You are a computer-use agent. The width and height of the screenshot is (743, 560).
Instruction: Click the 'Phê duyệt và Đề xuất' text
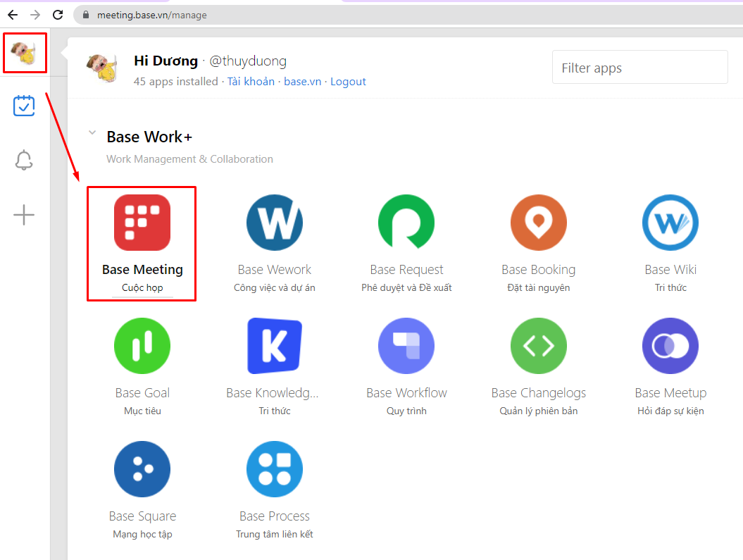406,287
